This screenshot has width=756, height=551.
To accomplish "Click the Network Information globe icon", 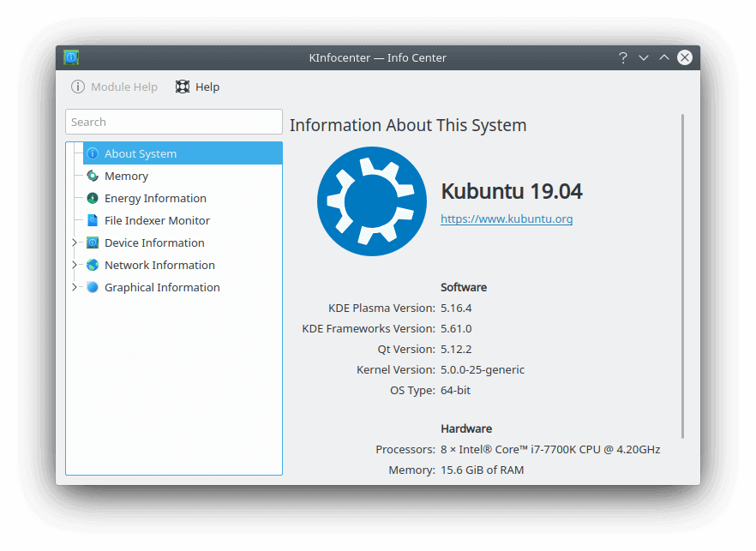I will tap(93, 265).
